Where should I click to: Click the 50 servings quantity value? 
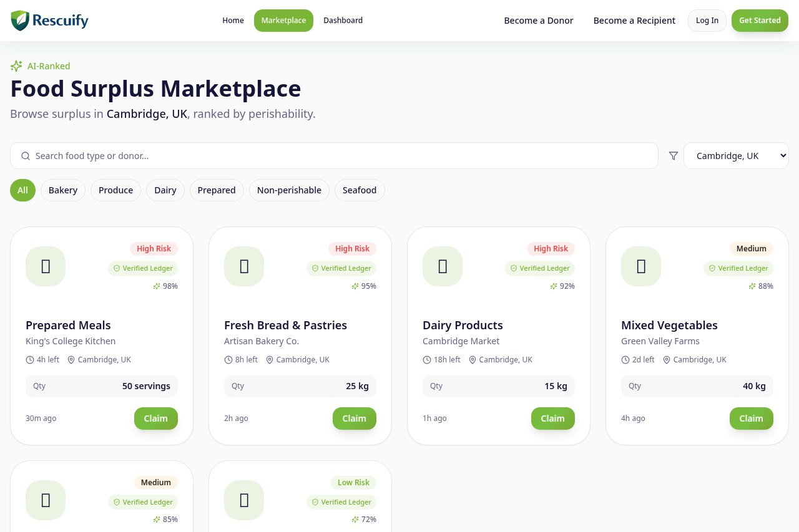pyautogui.click(x=146, y=386)
